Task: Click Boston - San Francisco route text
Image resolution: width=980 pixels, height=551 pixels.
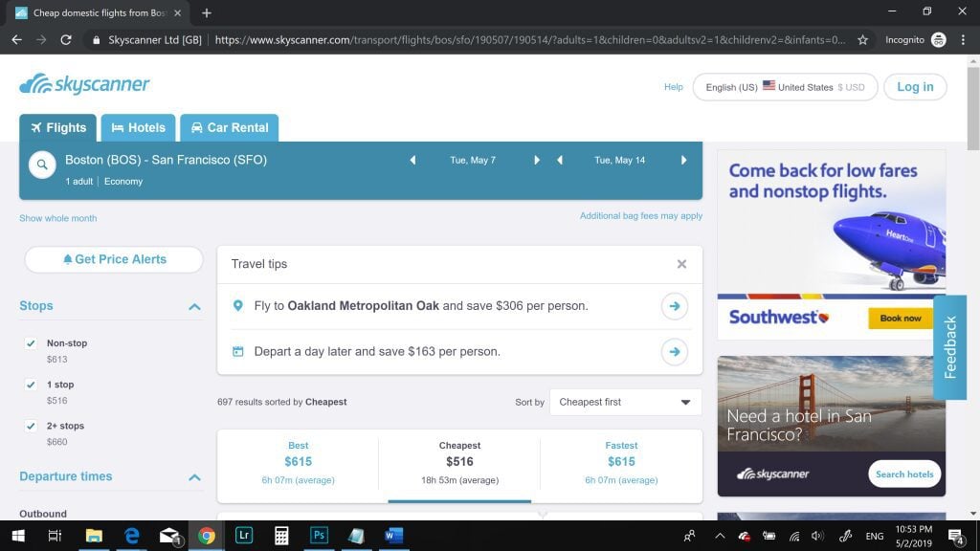Action: [x=166, y=160]
